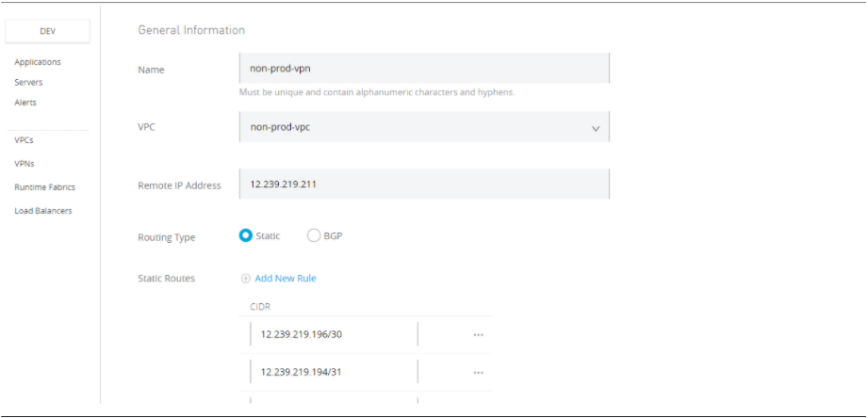This screenshot has width=868, height=418.
Task: Select Static routing type
Action: [x=246, y=235]
